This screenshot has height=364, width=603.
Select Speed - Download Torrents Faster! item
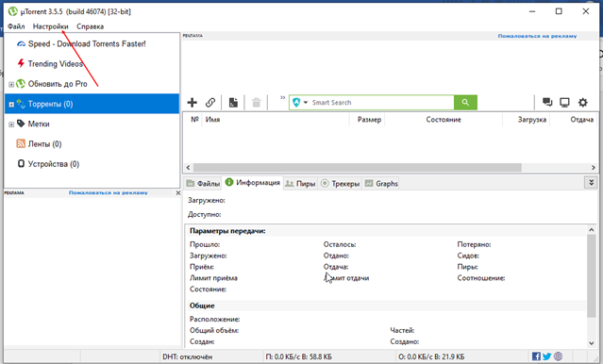coord(87,43)
